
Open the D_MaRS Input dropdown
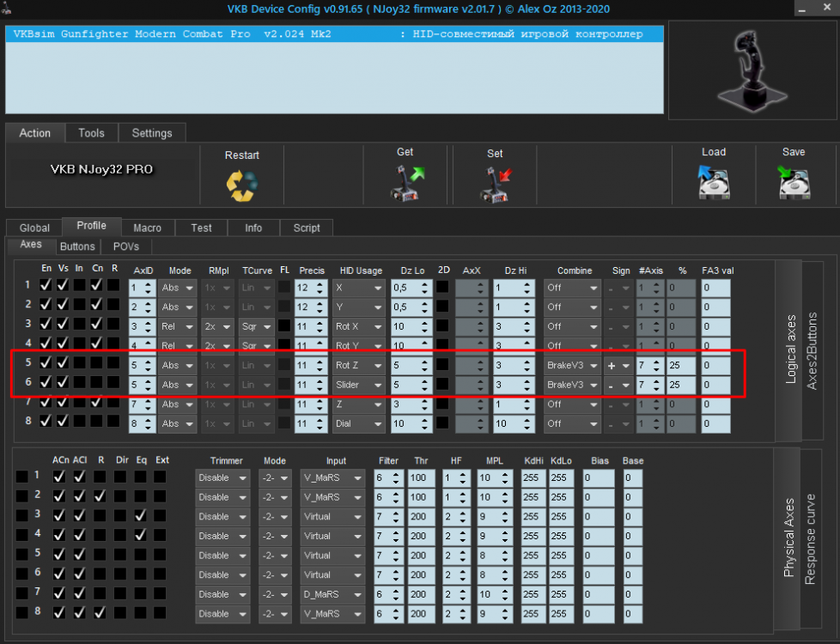[x=332, y=594]
